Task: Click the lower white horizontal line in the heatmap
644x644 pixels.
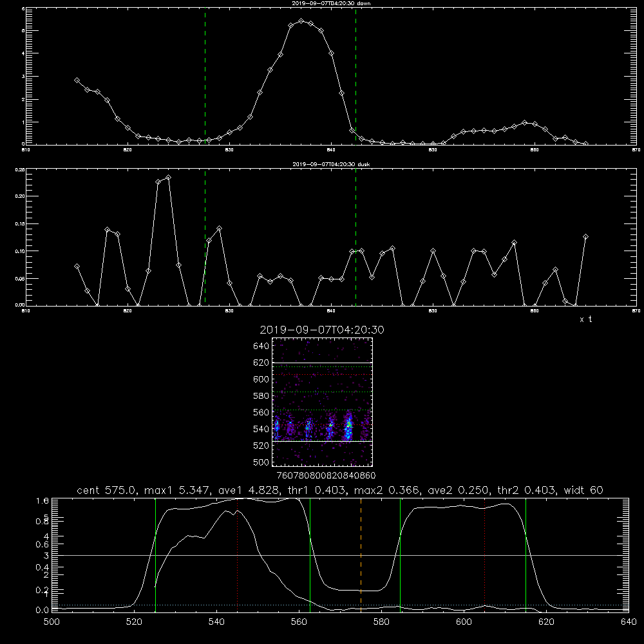Action: click(322, 441)
